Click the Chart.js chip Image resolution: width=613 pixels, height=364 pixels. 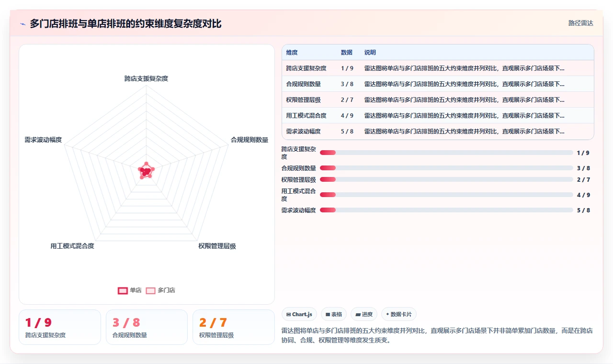tap(299, 314)
